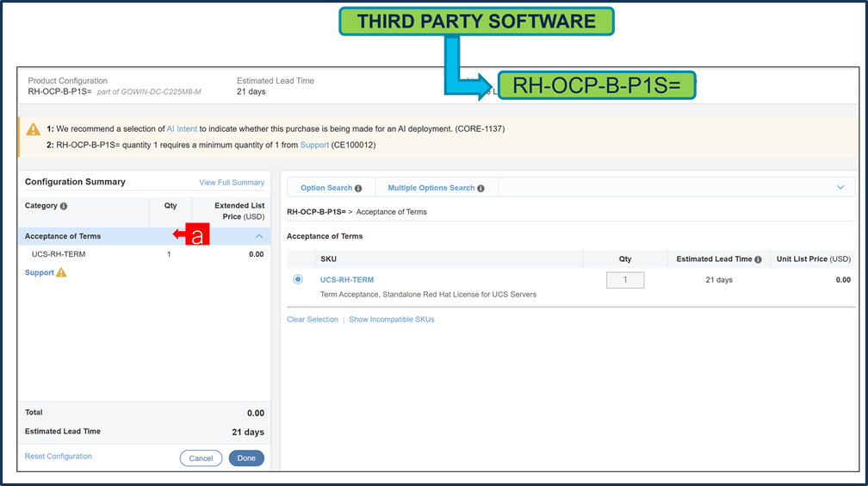Click the Qty header in SKU table
Image resolution: width=868 pixels, height=486 pixels.
pyautogui.click(x=625, y=259)
